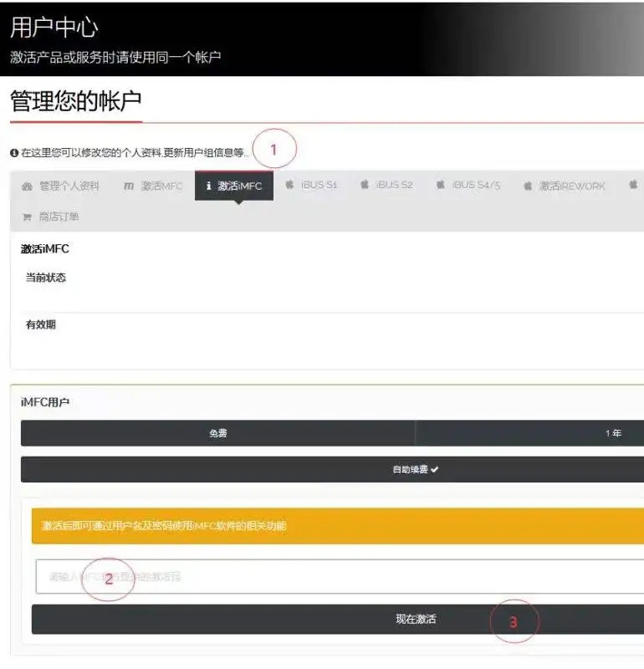Click the orange 激活后即可通过用户名及密码 notice banner
The image size is (644, 669).
pyautogui.click(x=338, y=526)
